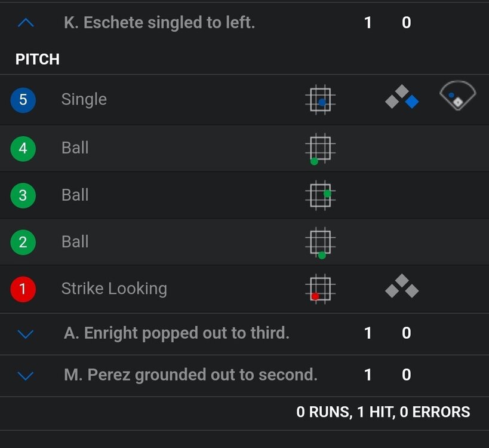Click the base runners diamond with blue base
489x448 pixels.
pos(402,97)
